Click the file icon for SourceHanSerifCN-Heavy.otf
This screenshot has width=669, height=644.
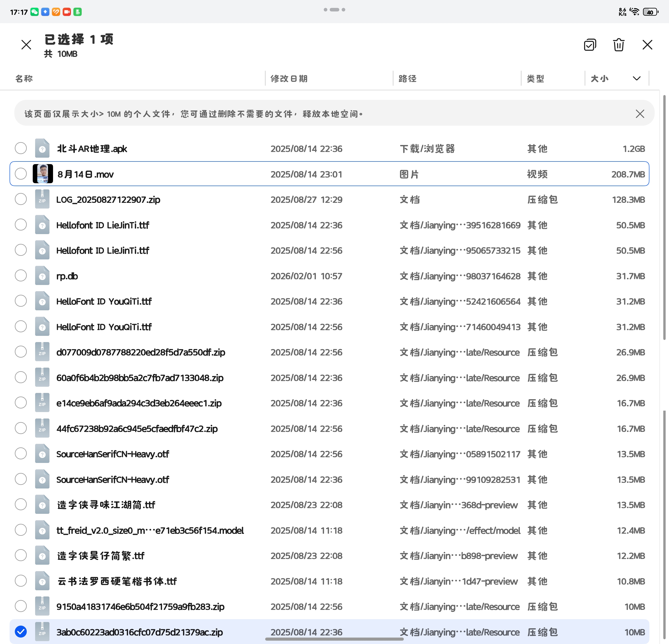pyautogui.click(x=42, y=454)
